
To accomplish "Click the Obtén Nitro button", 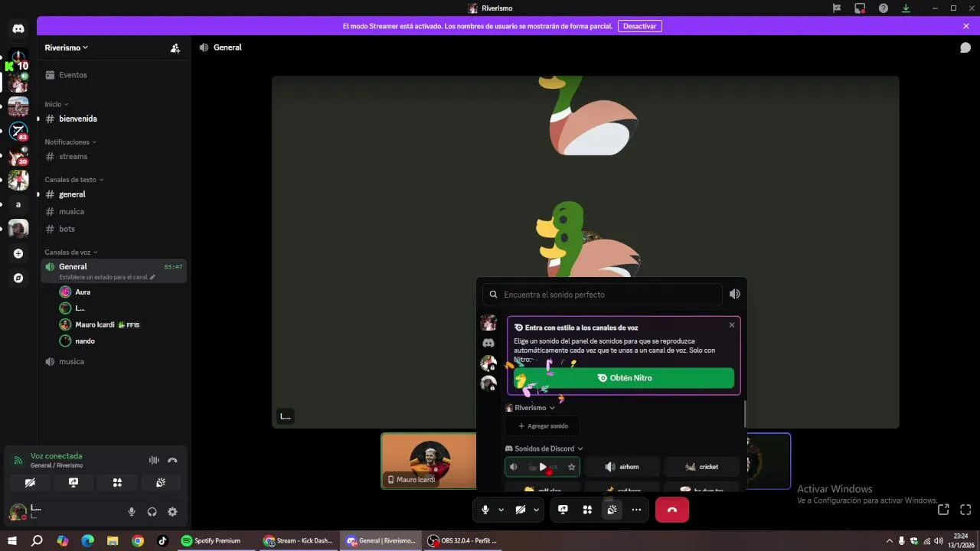I will coord(624,378).
